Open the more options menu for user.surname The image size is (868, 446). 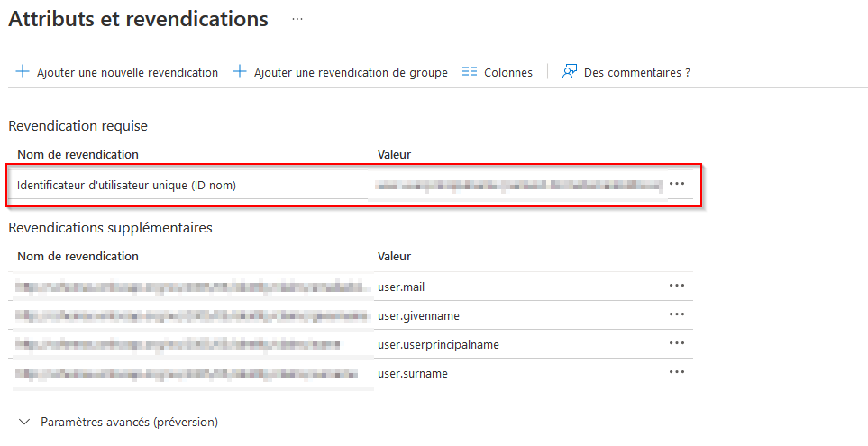(677, 372)
